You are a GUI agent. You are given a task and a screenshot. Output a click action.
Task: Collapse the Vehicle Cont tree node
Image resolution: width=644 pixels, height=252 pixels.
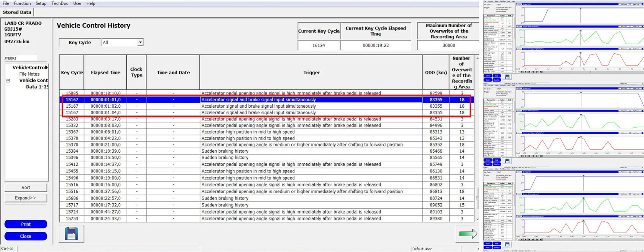coord(8,81)
